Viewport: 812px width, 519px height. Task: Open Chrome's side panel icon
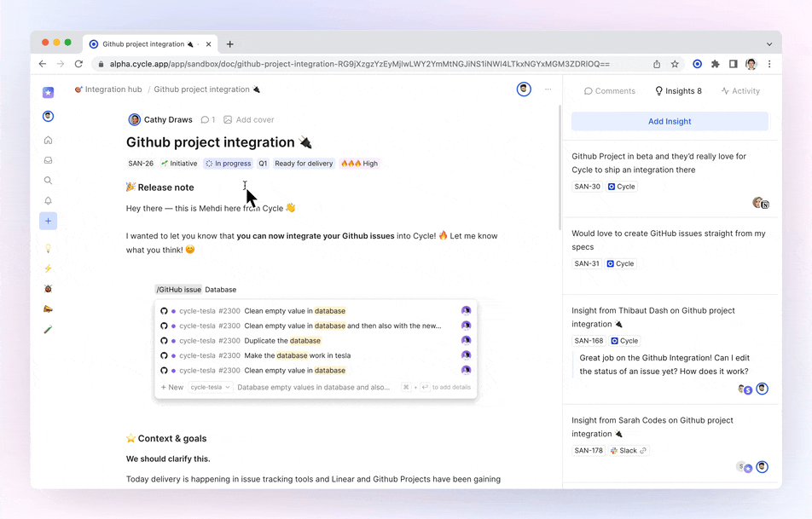click(x=734, y=64)
